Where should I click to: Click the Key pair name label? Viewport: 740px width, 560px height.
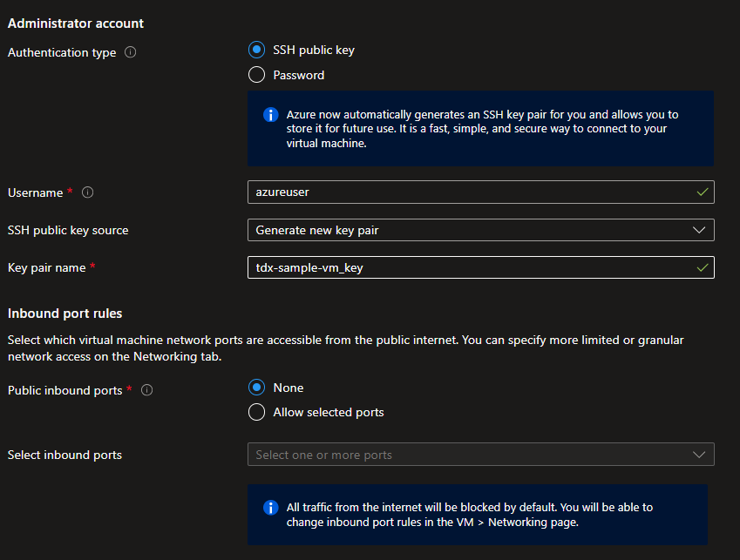[46, 267]
